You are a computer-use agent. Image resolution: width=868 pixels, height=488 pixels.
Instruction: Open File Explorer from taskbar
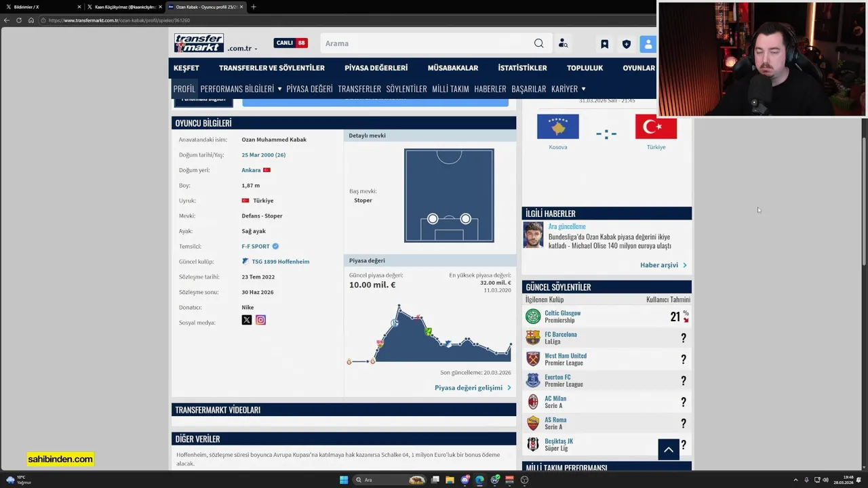pyautogui.click(x=450, y=480)
